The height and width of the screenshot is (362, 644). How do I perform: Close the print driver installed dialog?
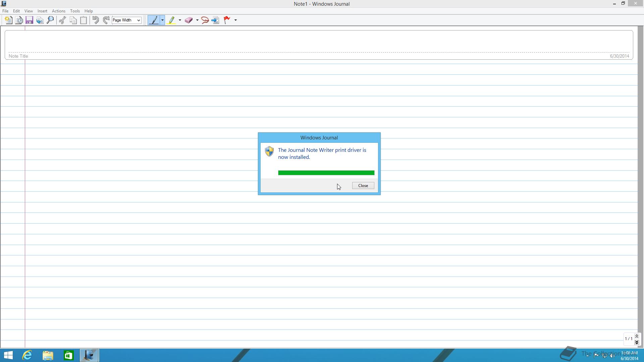(x=363, y=186)
